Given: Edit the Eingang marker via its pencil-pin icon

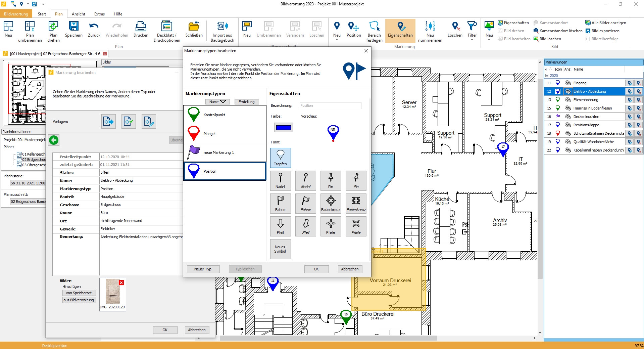Looking at the screenshot, I should pyautogui.click(x=629, y=83).
